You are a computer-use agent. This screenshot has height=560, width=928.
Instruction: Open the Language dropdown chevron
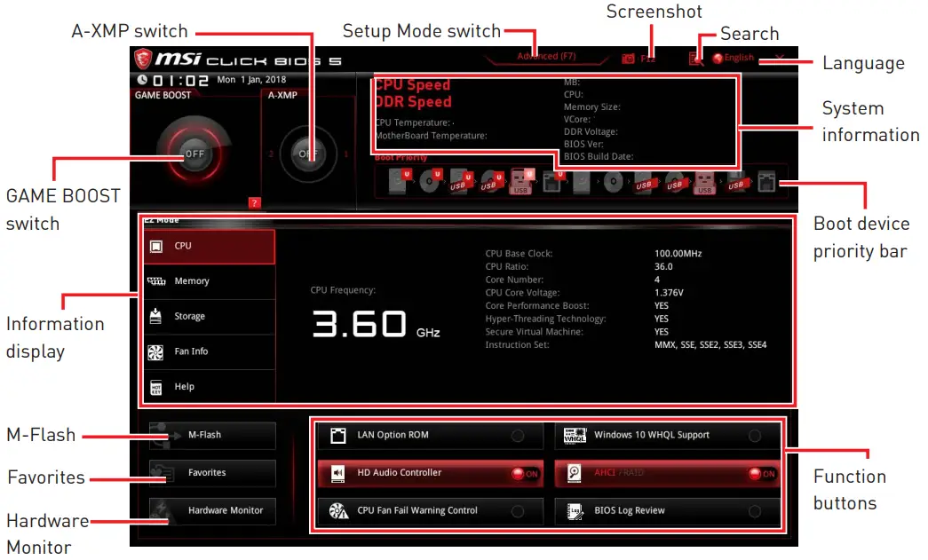[780, 57]
